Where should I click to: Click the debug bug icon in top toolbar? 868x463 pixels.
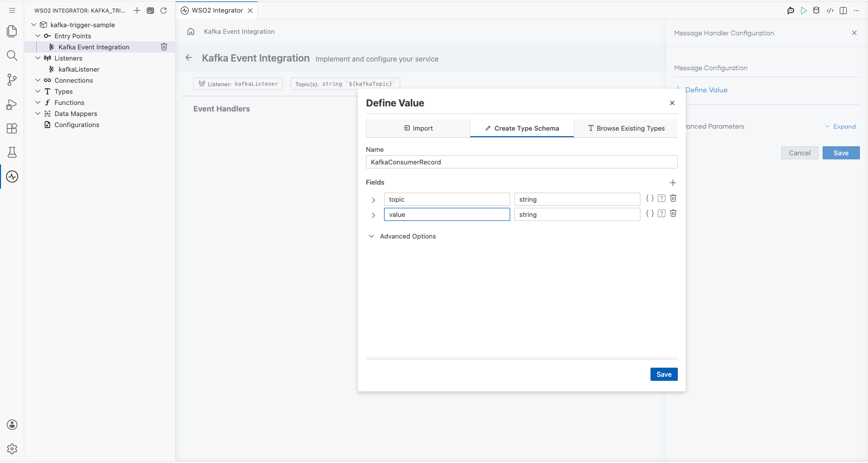[x=817, y=10]
